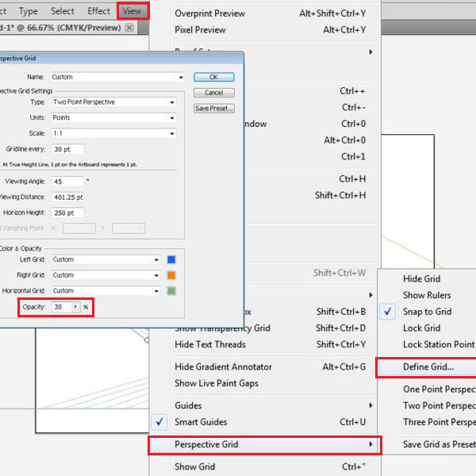Image resolution: width=476 pixels, height=476 pixels.
Task: Toggle Smart Guides checkmark item
Action: [x=264, y=422]
